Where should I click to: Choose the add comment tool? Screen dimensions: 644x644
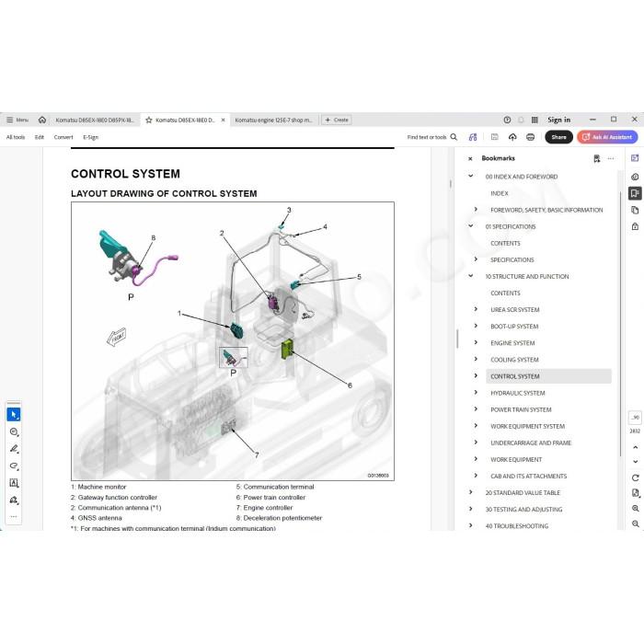14,431
